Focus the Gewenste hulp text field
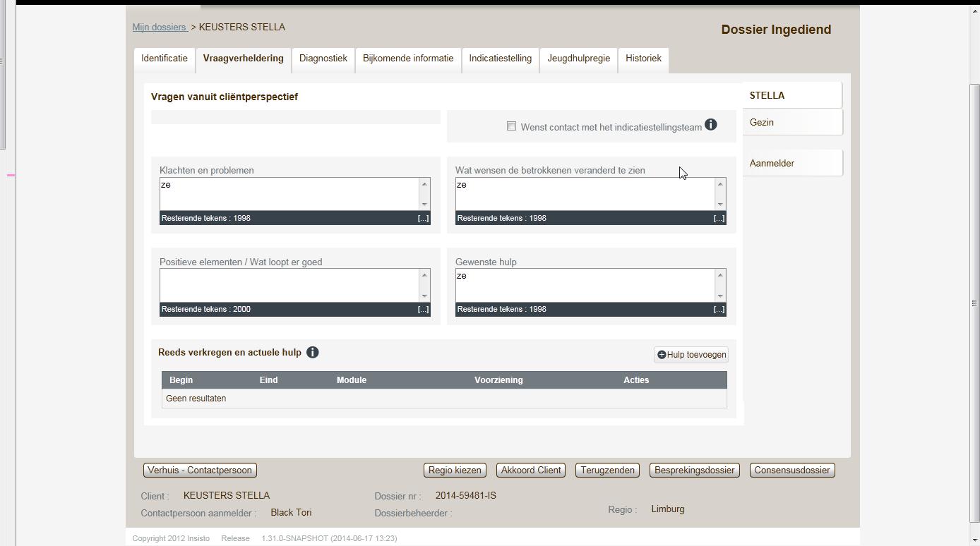Viewport: 980px width, 546px height. point(585,285)
